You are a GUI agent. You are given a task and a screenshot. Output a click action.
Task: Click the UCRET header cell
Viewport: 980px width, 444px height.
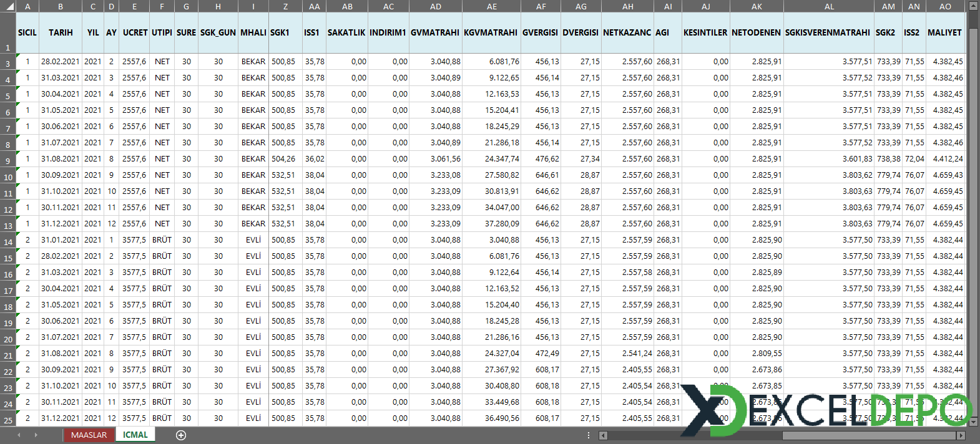pos(135,32)
